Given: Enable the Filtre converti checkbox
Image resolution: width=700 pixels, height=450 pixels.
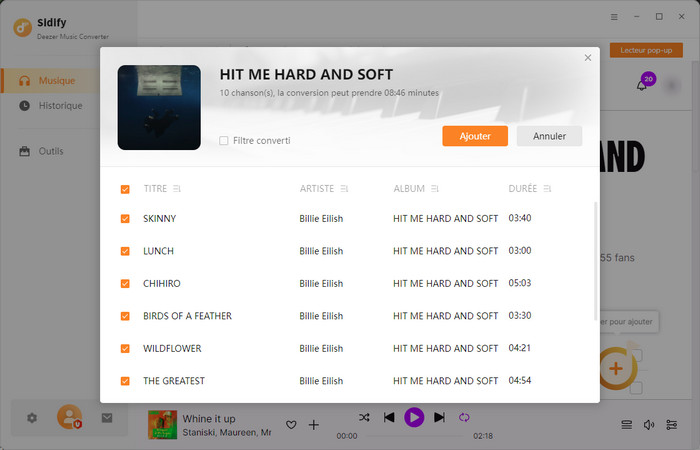Looking at the screenshot, I should click(224, 141).
